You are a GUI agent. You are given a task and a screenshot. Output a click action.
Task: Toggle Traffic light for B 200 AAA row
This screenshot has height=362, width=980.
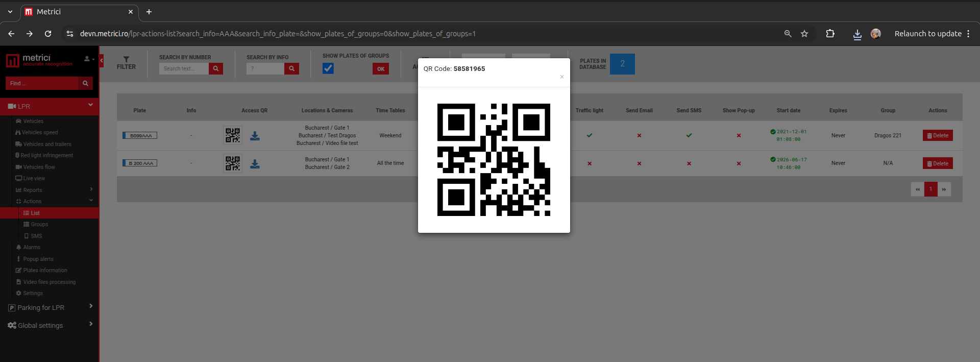coord(590,163)
